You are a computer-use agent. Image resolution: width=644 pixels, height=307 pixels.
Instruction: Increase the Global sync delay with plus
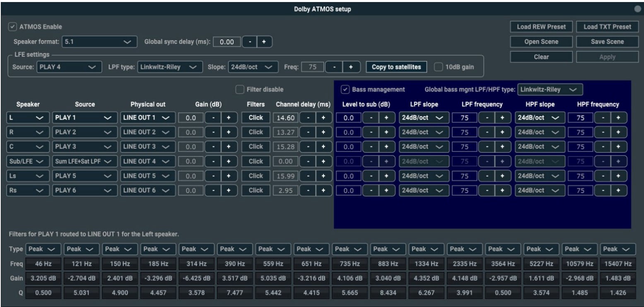[264, 42]
